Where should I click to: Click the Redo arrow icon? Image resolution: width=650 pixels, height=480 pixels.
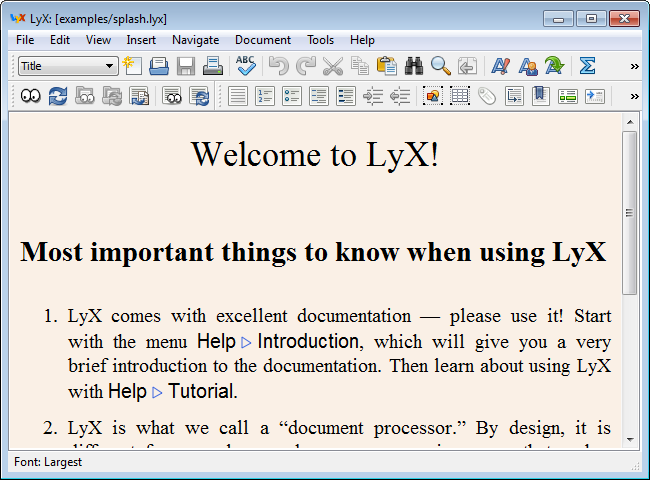tap(306, 66)
